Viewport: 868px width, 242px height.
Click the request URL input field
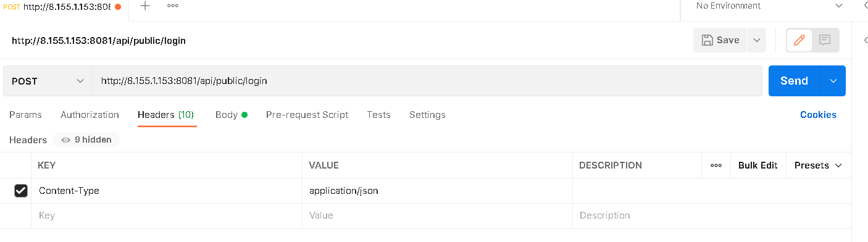click(427, 81)
